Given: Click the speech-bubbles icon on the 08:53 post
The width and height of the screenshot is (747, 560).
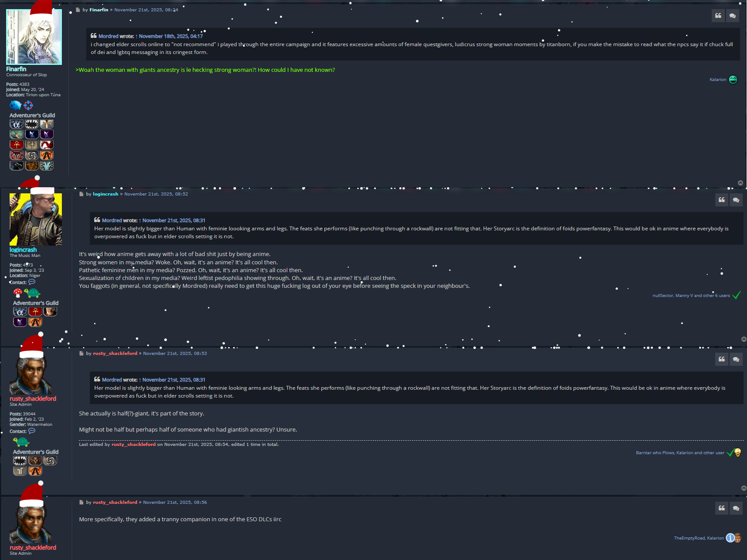Looking at the screenshot, I should (736, 359).
